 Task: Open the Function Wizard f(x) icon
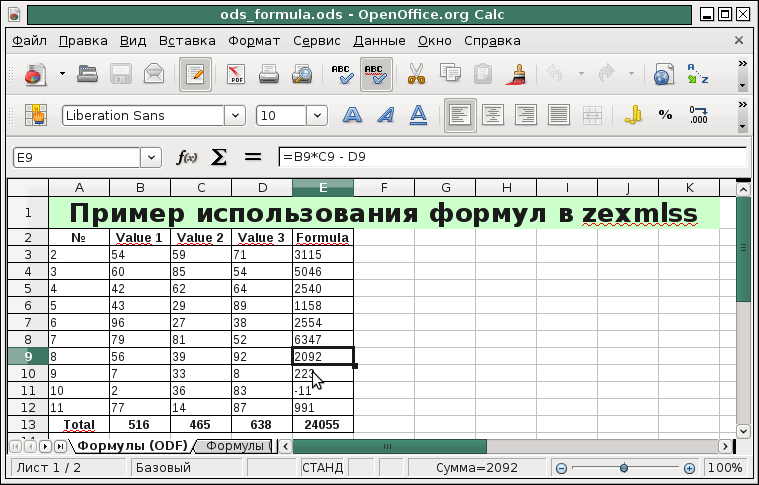tap(186, 157)
